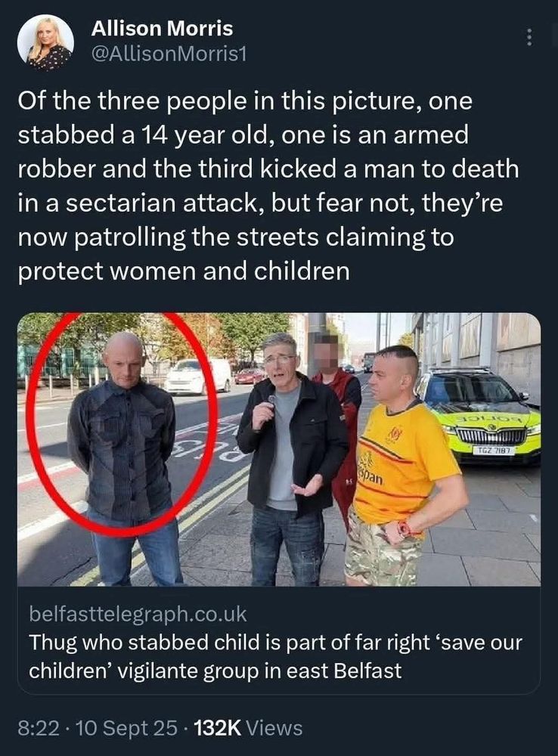Select the tweet line starting "Of the three people"
This screenshot has height=756, width=558.
(245, 102)
